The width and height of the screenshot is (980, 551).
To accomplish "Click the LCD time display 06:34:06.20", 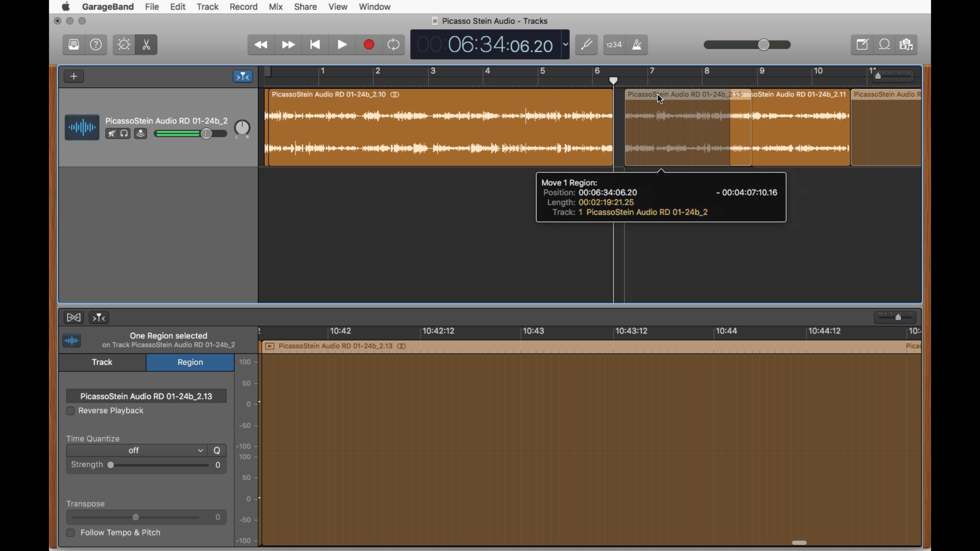I will 500,45.
